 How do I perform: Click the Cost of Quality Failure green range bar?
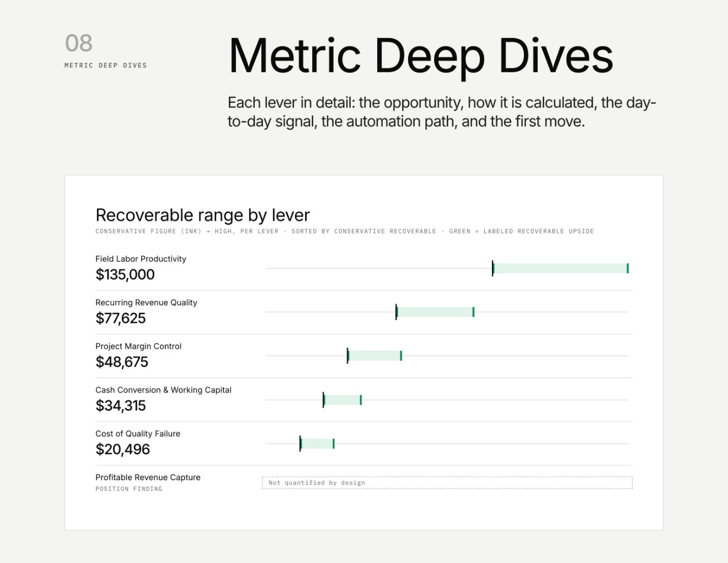[317, 443]
